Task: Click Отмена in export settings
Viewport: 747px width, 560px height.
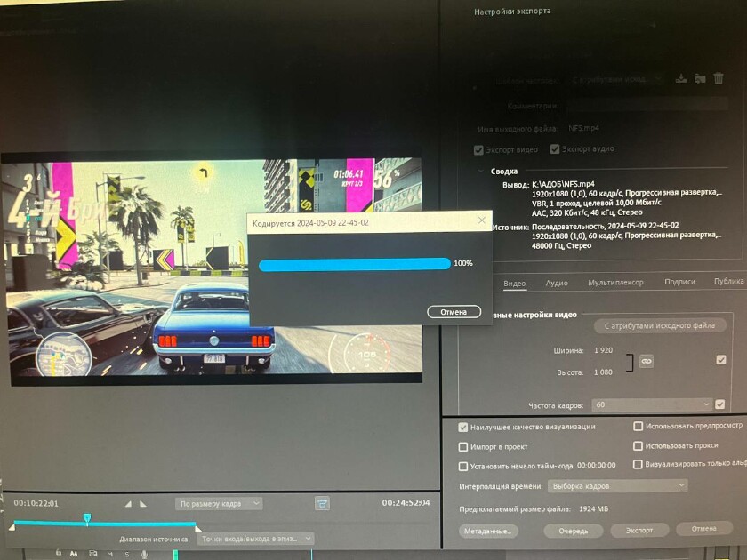Action: 704,528
